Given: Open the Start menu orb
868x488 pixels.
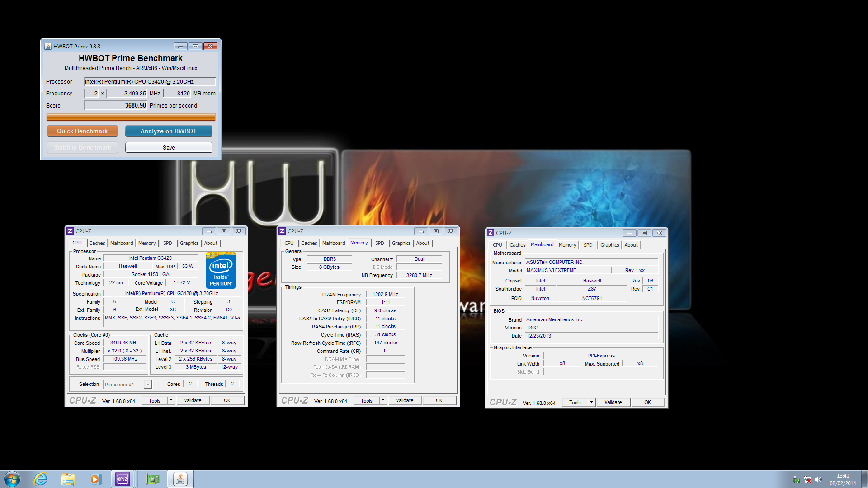Looking at the screenshot, I should (x=12, y=479).
